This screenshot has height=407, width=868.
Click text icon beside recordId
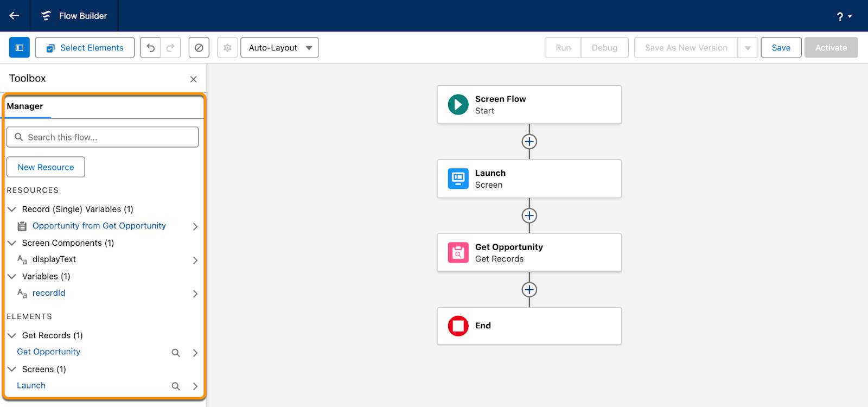22,294
